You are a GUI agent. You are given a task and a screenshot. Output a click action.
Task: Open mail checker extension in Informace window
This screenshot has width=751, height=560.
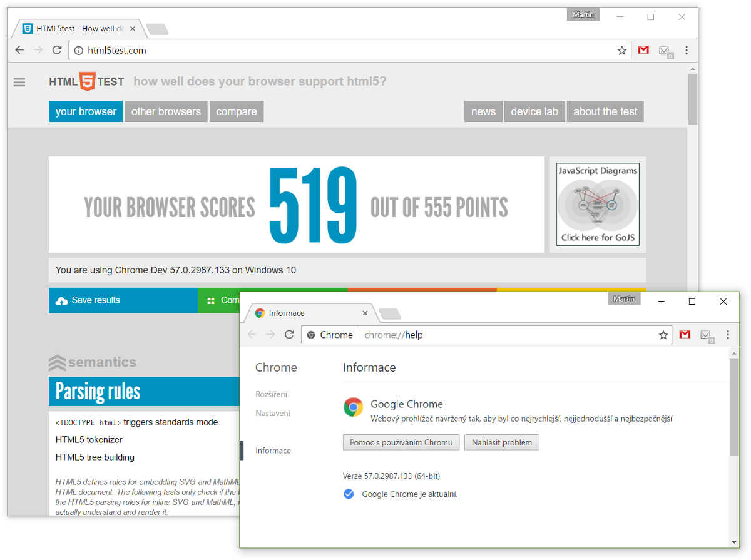(x=707, y=336)
